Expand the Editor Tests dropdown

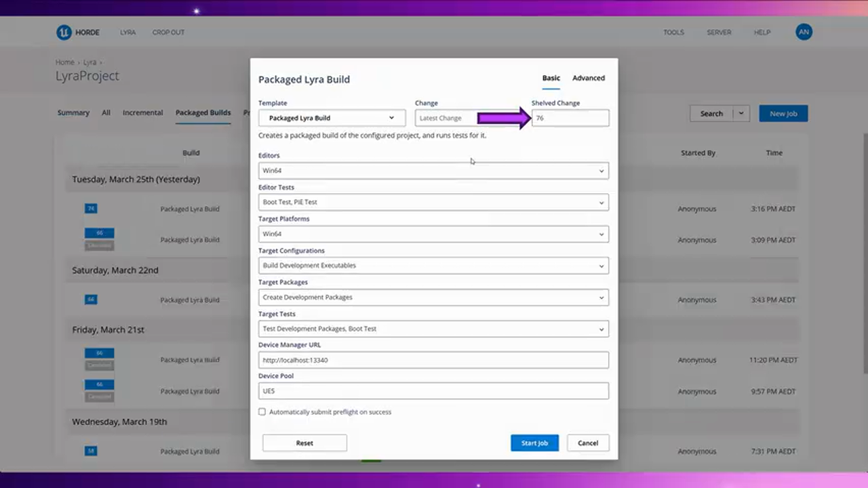click(x=433, y=202)
